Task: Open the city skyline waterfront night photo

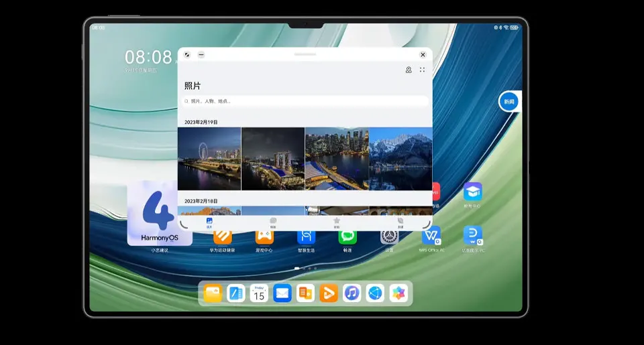Action: [x=337, y=159]
